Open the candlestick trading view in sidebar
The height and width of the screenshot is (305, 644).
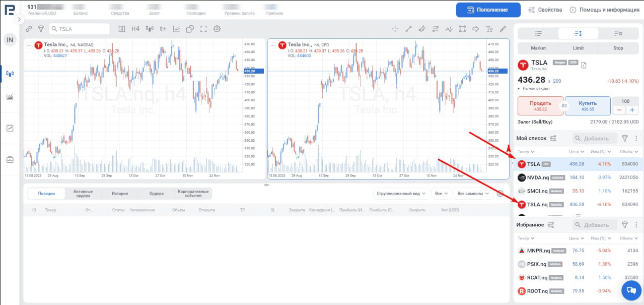point(10,73)
